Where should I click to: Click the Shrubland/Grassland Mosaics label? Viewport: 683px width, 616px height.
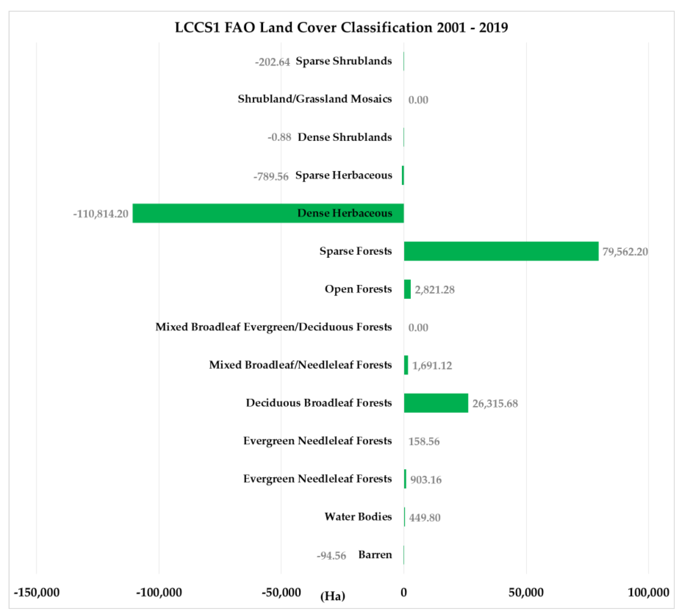[314, 99]
